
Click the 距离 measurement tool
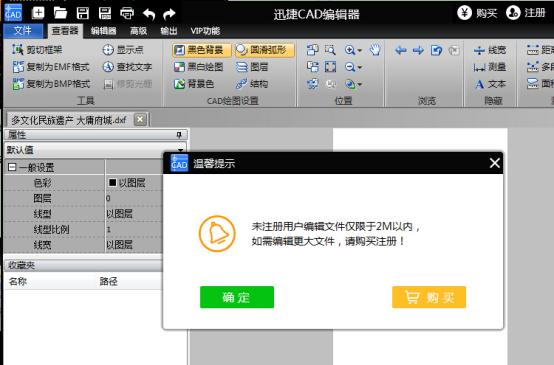(540, 50)
